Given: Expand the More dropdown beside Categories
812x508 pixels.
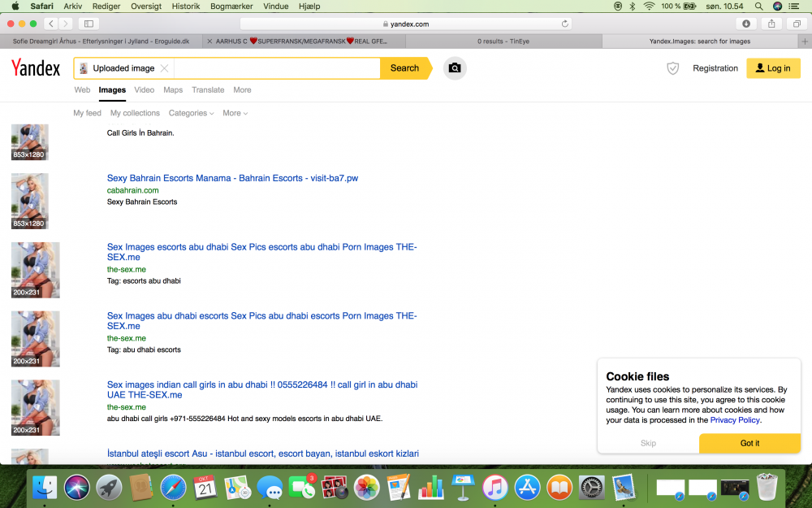Looking at the screenshot, I should 235,113.
